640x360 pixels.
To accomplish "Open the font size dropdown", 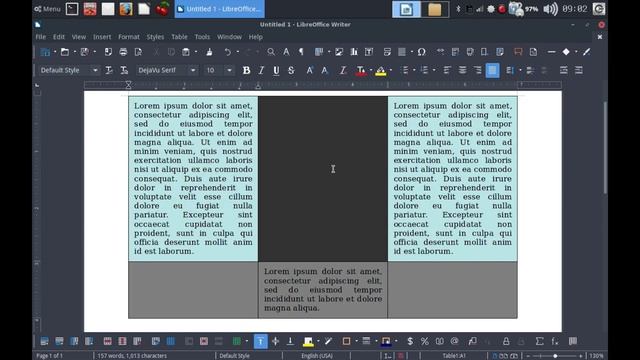I will (229, 70).
